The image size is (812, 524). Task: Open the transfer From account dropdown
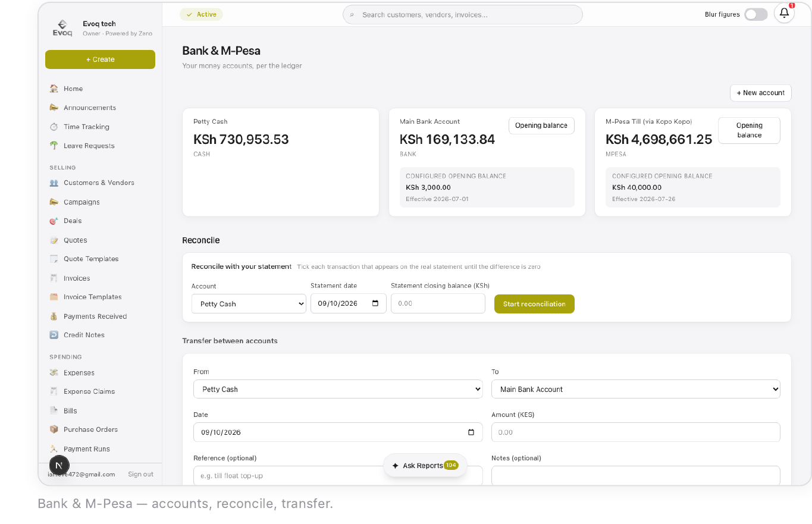point(338,390)
